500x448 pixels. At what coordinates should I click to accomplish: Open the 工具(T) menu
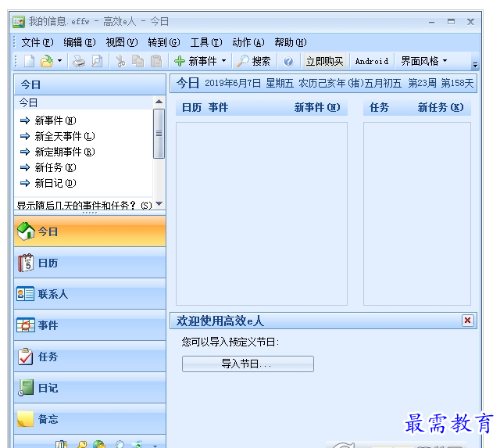coord(206,42)
